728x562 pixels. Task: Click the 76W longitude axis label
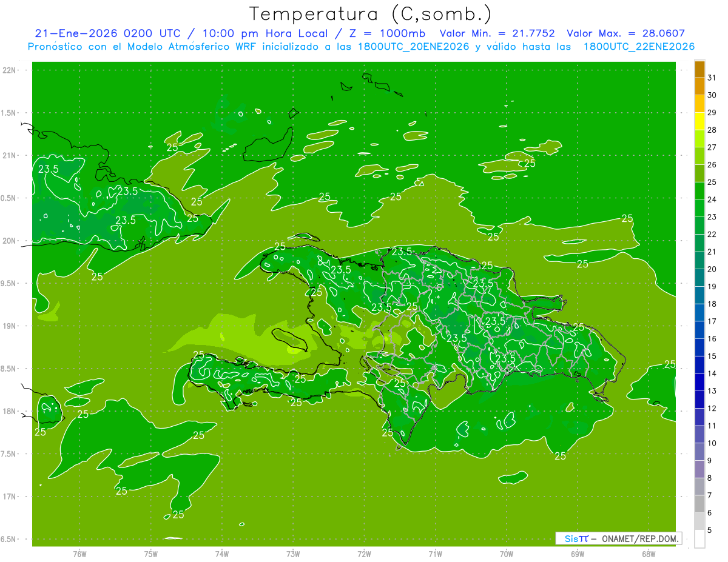coord(79,554)
